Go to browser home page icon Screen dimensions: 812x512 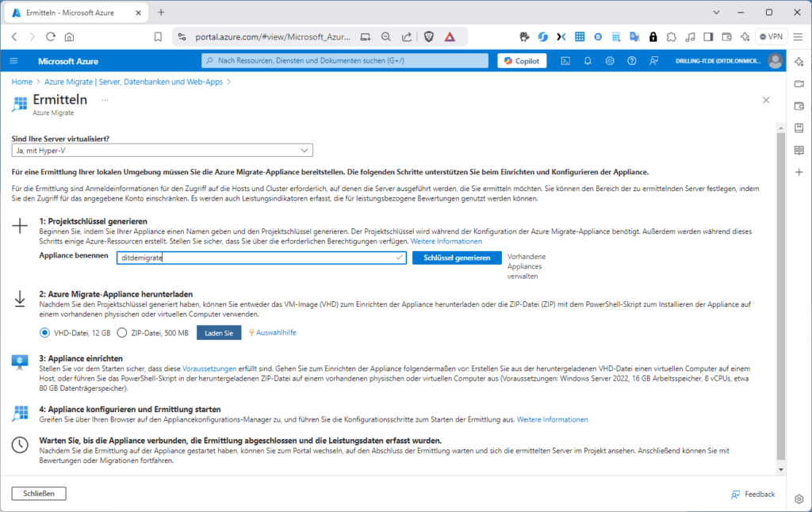point(69,36)
